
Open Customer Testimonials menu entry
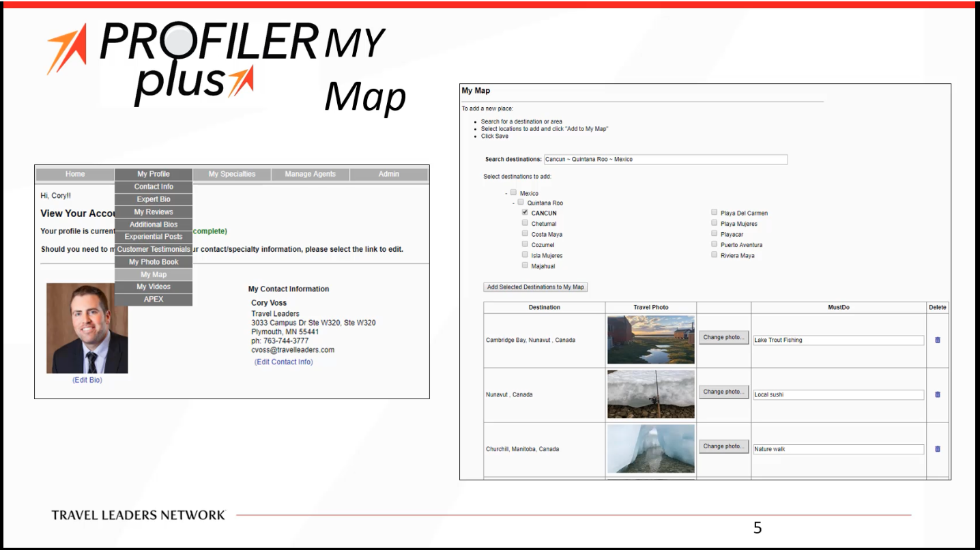(154, 249)
